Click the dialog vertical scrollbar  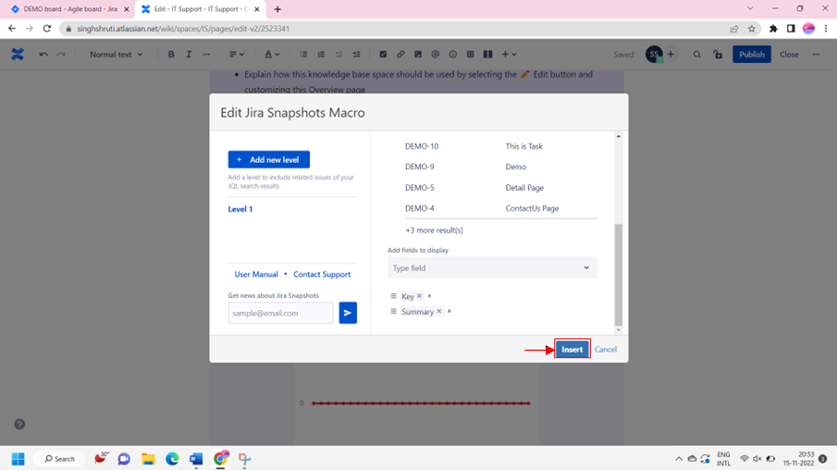[x=619, y=275]
